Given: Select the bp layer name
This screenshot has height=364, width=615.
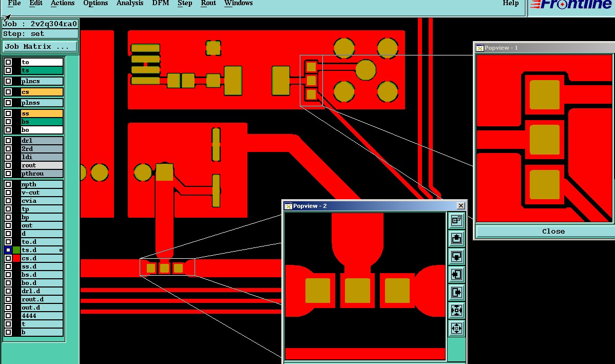Looking at the screenshot, I should 42,217.
